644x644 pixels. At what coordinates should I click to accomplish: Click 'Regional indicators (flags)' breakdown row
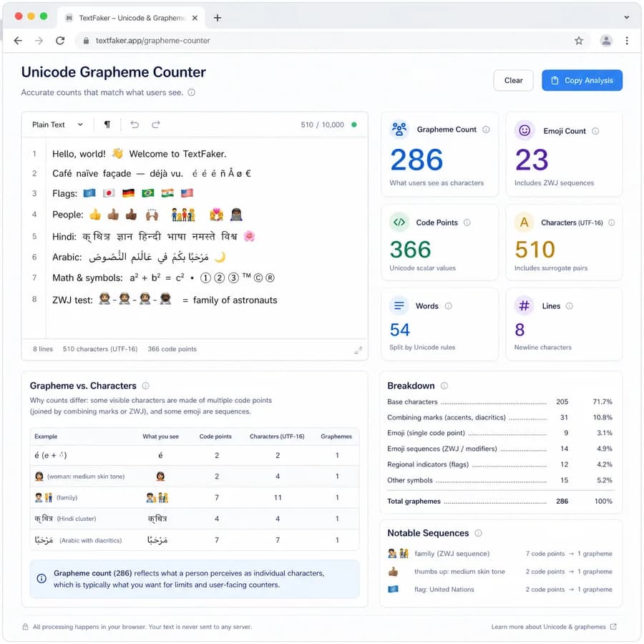pyautogui.click(x=500, y=464)
